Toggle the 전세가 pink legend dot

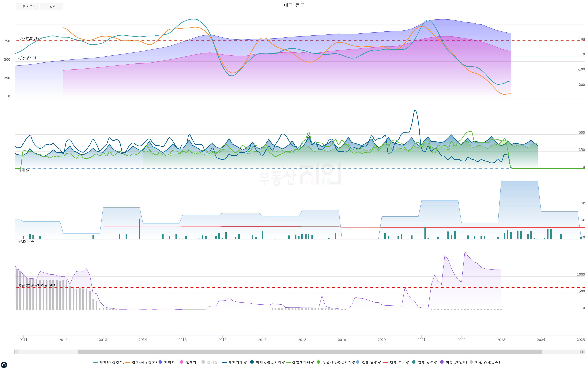pyautogui.click(x=182, y=362)
